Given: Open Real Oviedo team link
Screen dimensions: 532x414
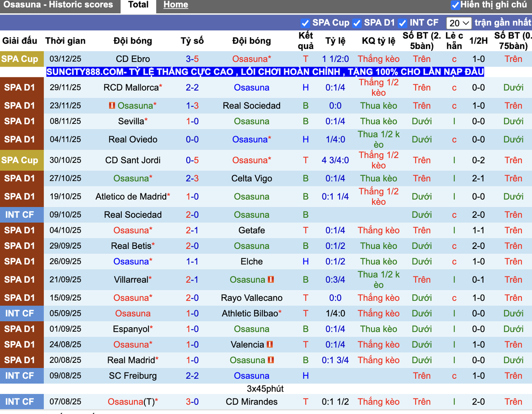Looking at the screenshot, I should [x=133, y=140].
